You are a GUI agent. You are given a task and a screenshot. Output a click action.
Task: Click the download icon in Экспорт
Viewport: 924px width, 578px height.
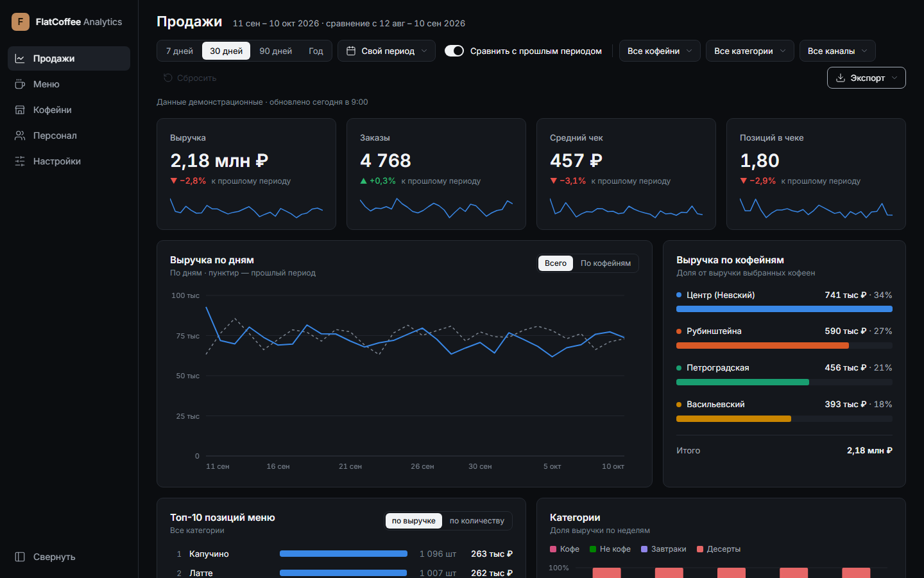841,78
